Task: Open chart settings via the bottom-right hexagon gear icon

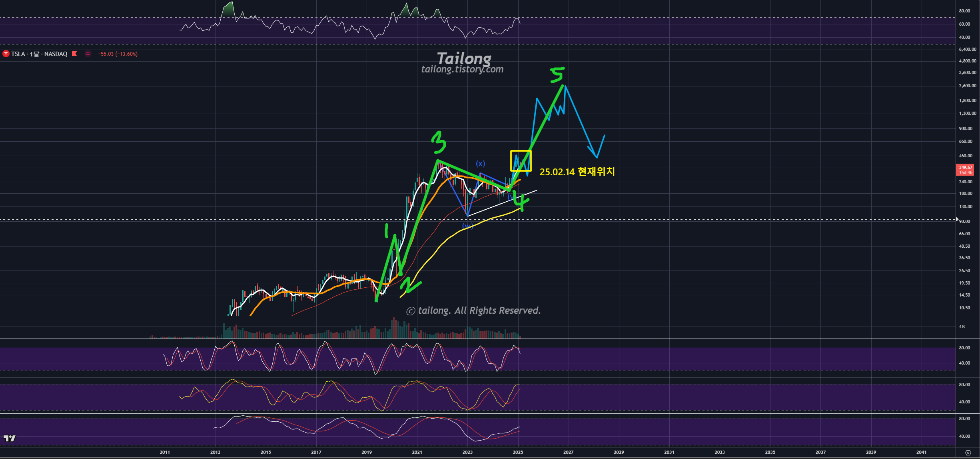Action: (968, 453)
